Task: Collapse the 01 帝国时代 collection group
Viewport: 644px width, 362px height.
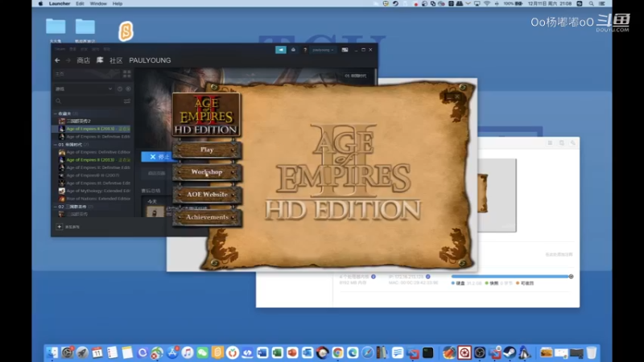Action: coord(56,145)
